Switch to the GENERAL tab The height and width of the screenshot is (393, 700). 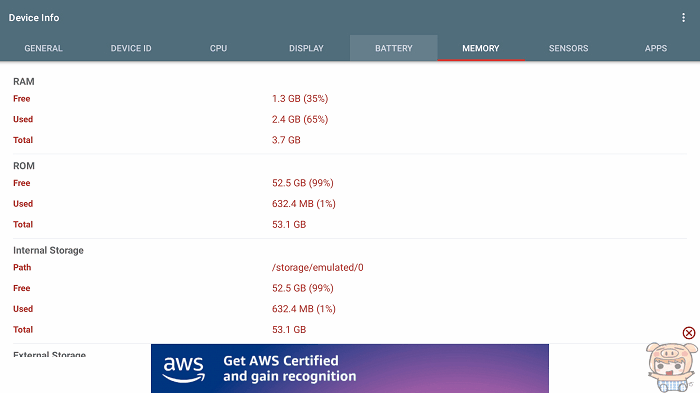(43, 48)
